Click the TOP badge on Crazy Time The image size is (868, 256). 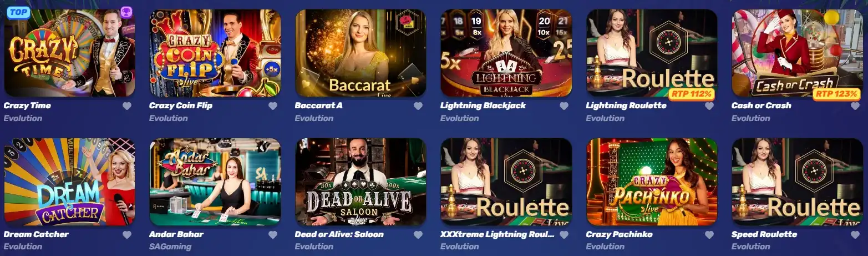[x=18, y=12]
